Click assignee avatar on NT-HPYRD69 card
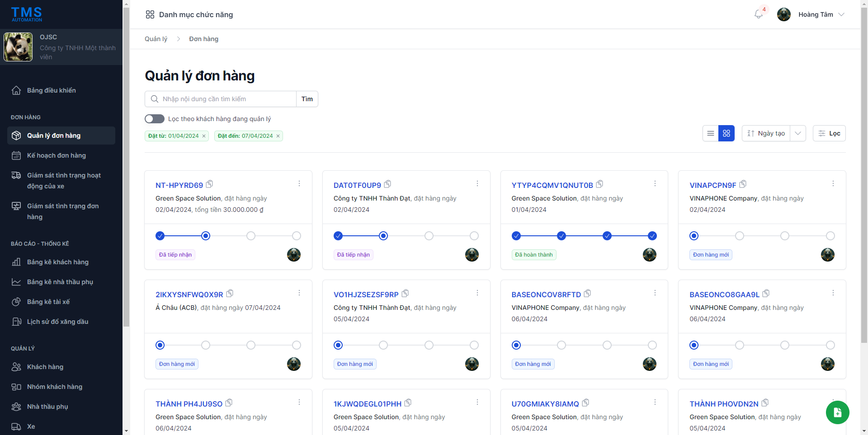Screen dimensions: 868x435 294,255
